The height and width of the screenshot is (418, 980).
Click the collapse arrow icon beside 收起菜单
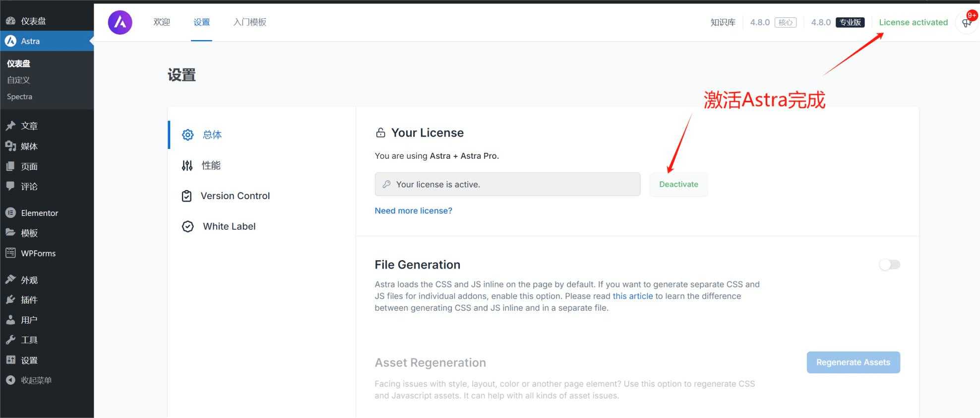coord(10,380)
